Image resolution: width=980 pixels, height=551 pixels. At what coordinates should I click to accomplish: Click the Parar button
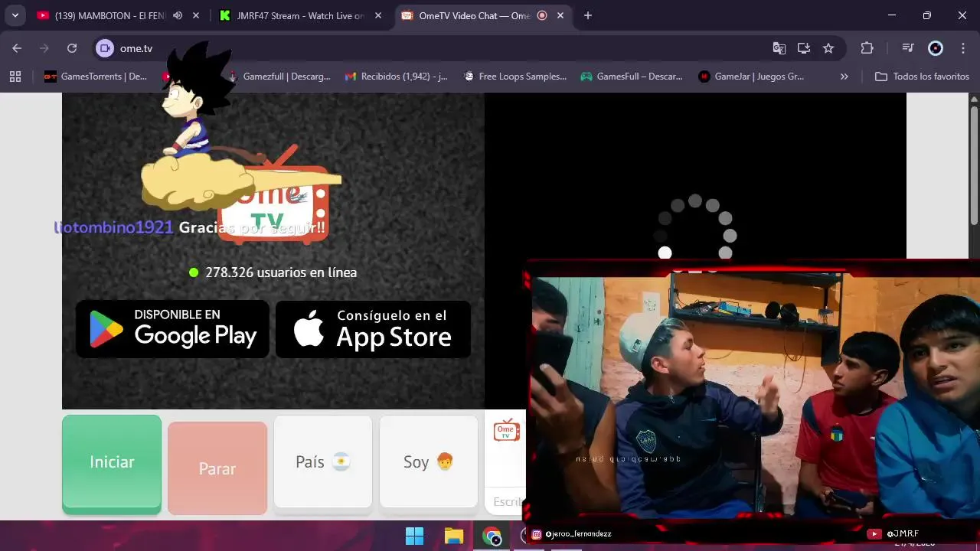(x=217, y=468)
